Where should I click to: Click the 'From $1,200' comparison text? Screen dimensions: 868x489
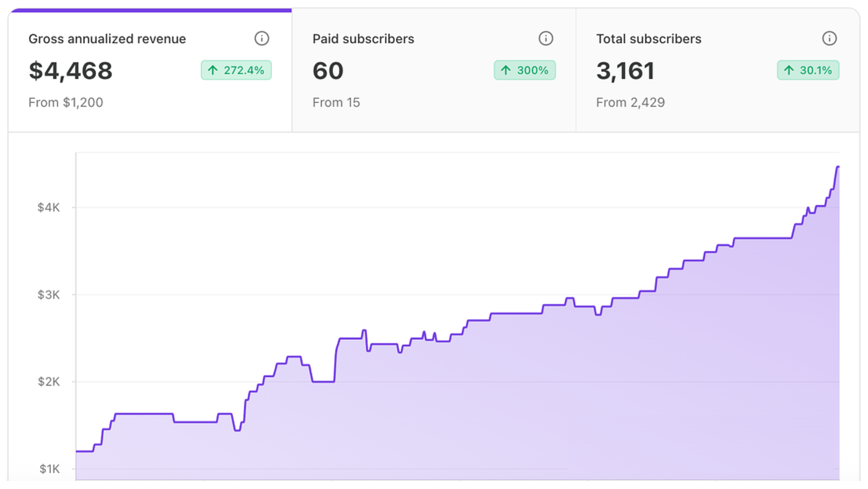pos(66,102)
